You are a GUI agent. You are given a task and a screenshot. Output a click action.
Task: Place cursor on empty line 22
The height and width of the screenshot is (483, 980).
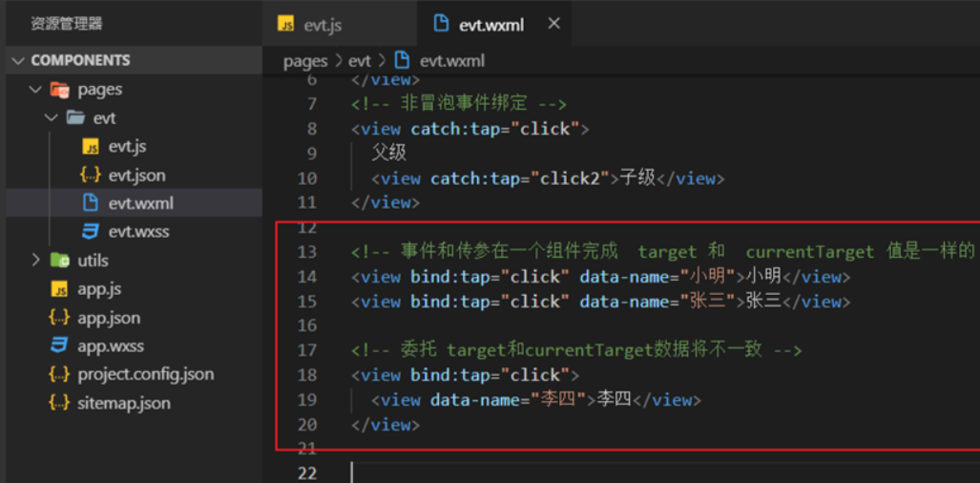666,473
